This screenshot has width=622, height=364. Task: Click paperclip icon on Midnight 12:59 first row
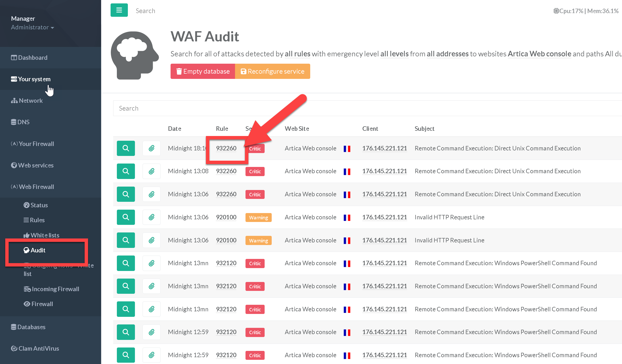click(x=151, y=332)
